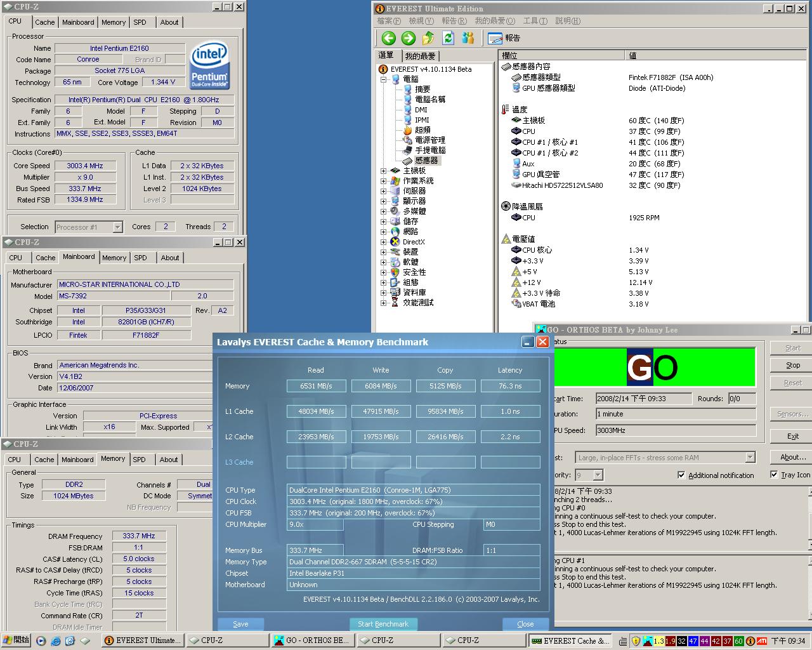Image resolution: width=812 pixels, height=650 pixels.
Task: Select the 摘要 item in EVEREST tree
Action: click(x=422, y=90)
